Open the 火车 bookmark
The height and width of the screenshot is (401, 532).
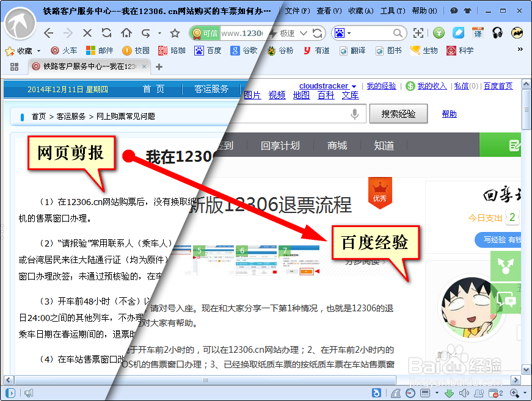pyautogui.click(x=64, y=51)
